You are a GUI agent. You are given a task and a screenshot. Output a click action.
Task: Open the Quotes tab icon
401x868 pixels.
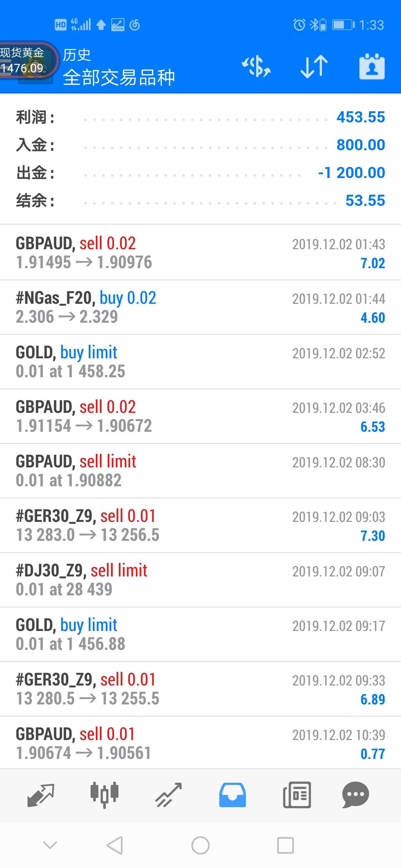pyautogui.click(x=41, y=795)
